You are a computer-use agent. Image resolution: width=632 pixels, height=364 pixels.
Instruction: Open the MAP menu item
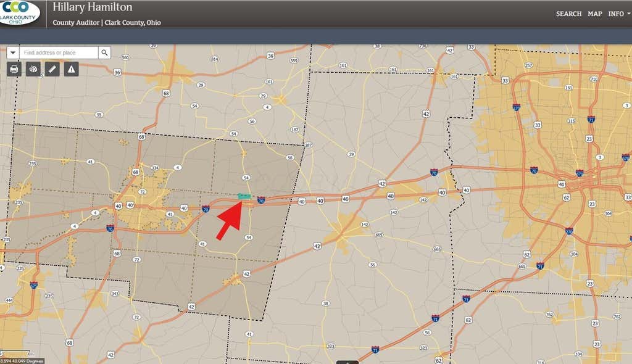[595, 14]
